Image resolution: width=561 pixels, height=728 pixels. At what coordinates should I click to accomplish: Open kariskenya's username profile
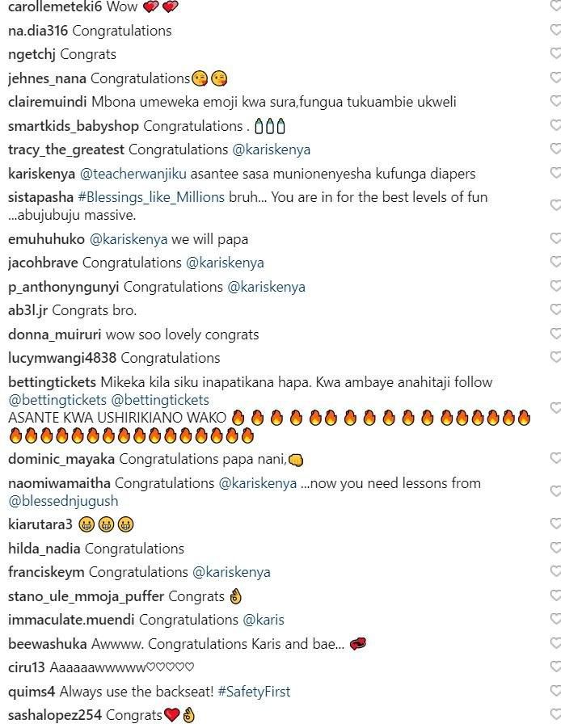[41, 174]
